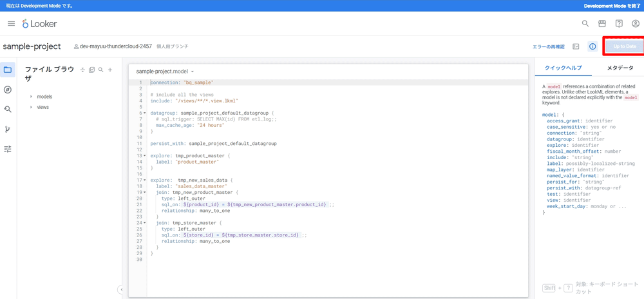
Task: Click week_start_day in quick help
Action: (567, 206)
